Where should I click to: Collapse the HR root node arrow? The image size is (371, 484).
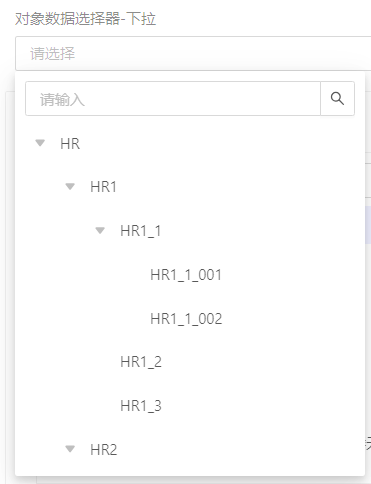pos(40,143)
